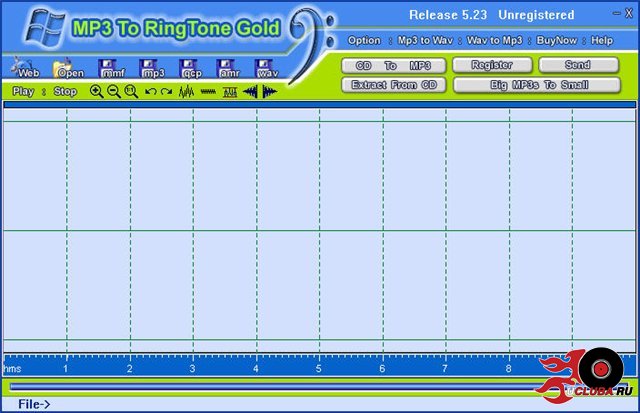The width and height of the screenshot is (640, 413).
Task: Open the Help menu
Action: (602, 40)
